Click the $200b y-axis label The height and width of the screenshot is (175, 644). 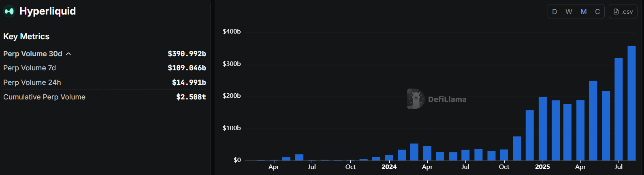[232, 96]
